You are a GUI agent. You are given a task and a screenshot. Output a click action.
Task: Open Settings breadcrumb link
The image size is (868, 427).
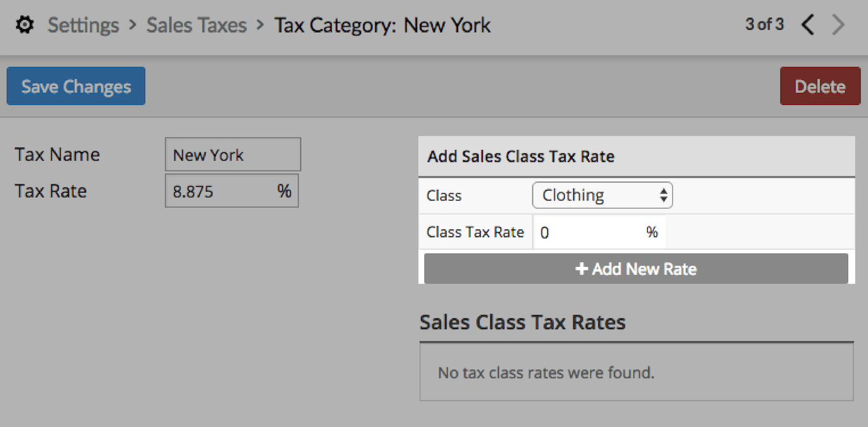tap(83, 25)
